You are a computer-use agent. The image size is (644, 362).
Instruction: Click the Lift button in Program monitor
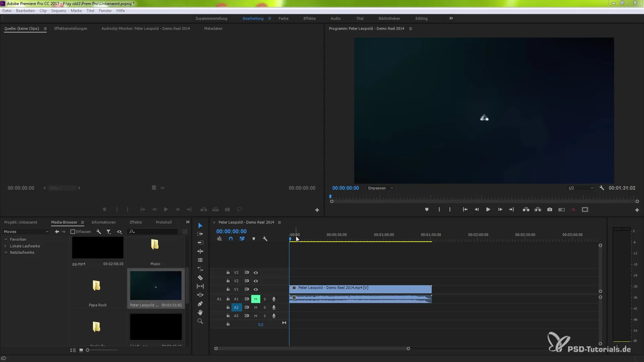[526, 209]
